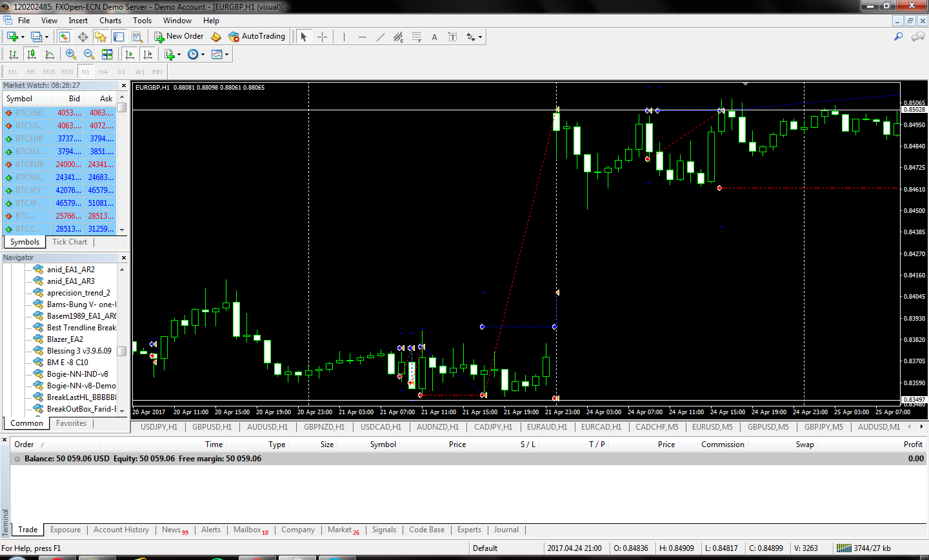Screen dimensions: 929x560
Task: Zoom out of the chart
Action: 89,54
